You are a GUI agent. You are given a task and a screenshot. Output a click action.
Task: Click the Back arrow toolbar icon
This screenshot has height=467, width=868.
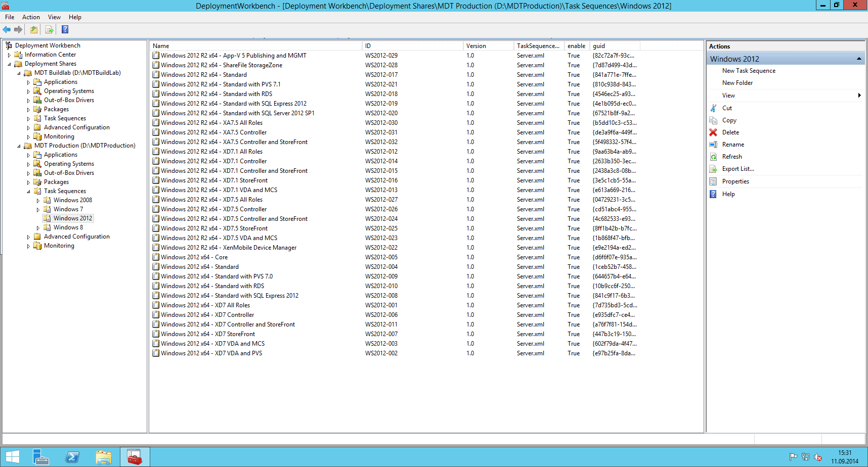pos(7,30)
